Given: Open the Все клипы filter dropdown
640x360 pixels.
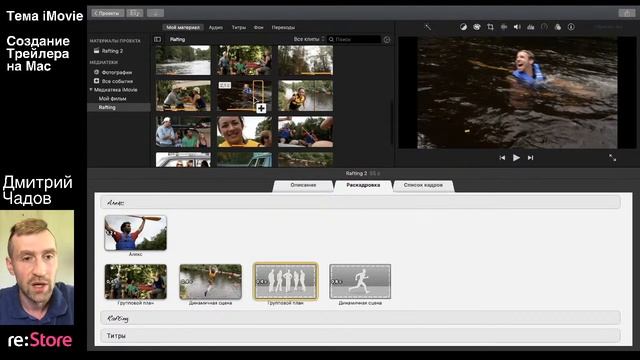Looking at the screenshot, I should (x=309, y=39).
